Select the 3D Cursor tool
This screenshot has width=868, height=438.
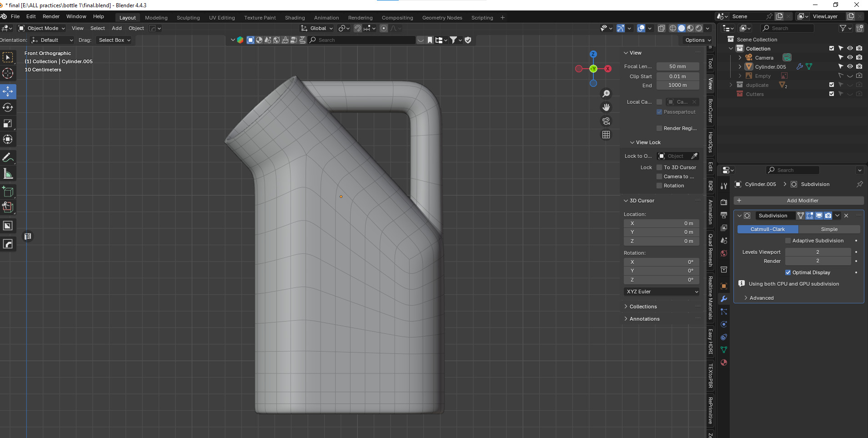tap(8, 73)
